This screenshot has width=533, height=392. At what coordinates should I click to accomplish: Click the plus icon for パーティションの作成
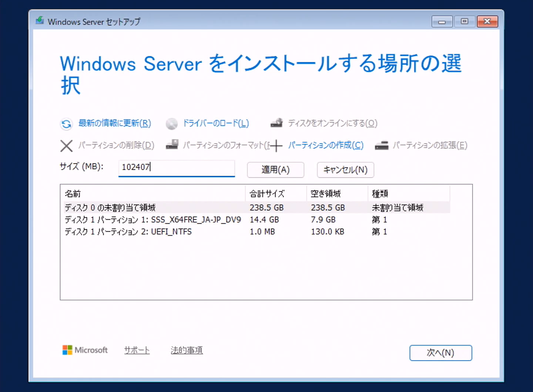point(276,146)
